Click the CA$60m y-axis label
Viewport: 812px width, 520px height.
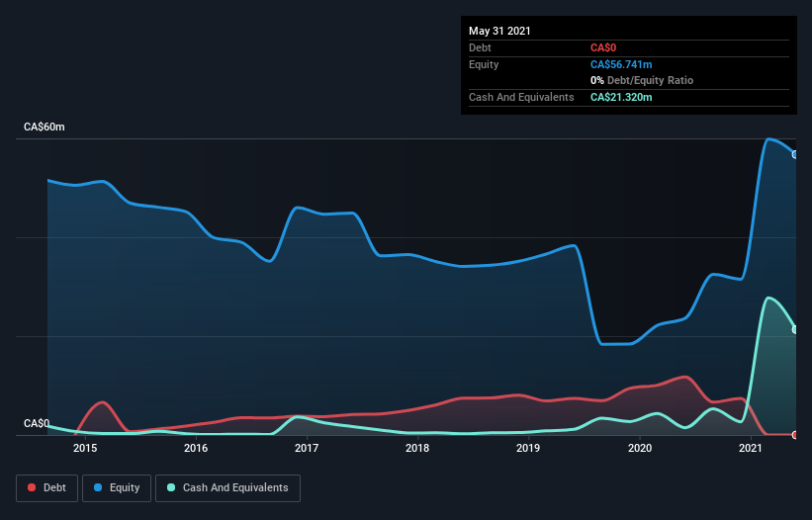45,127
